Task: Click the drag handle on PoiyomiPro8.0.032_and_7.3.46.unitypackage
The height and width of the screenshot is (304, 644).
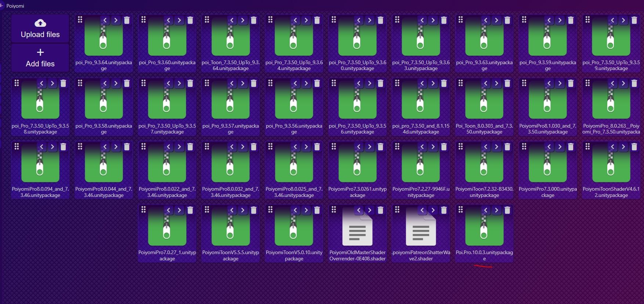Action: coord(207,146)
